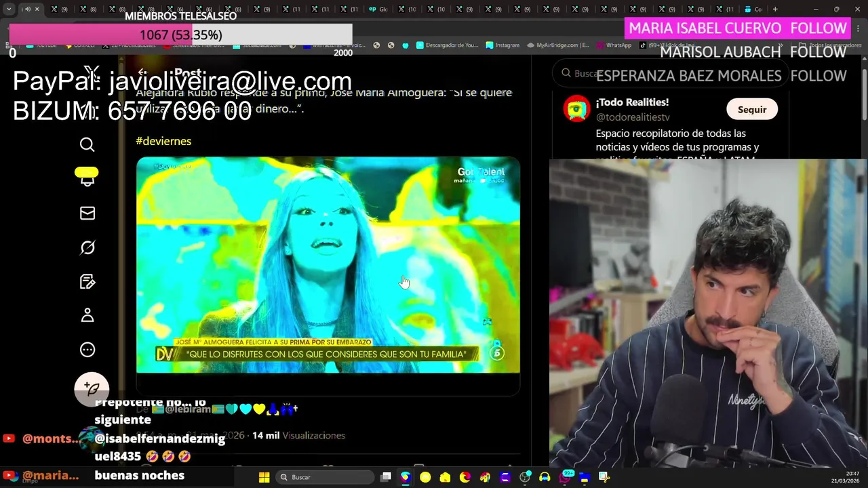Open the Windows Start menu
This screenshot has height=488, width=868.
pos(264,477)
